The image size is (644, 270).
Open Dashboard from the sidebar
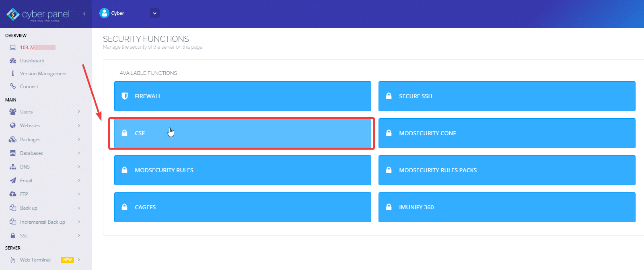tap(32, 61)
